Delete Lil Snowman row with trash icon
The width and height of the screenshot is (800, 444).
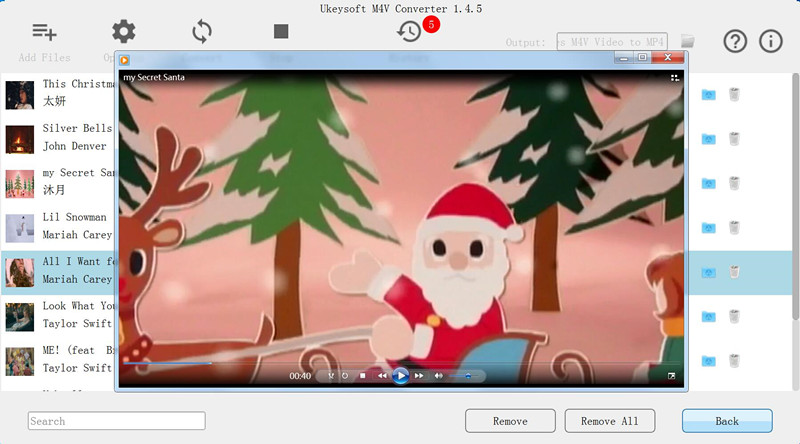(734, 228)
